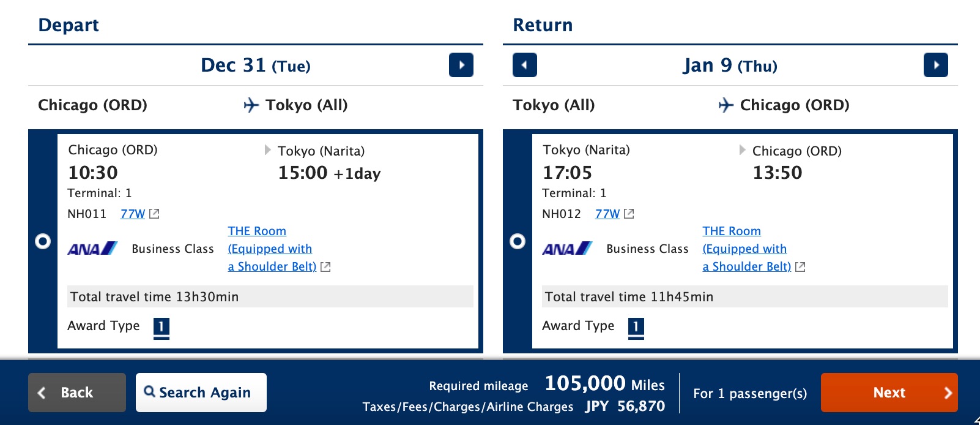Image resolution: width=980 pixels, height=425 pixels.
Task: Click the magnifier icon inside Search Again
Action: point(150,392)
